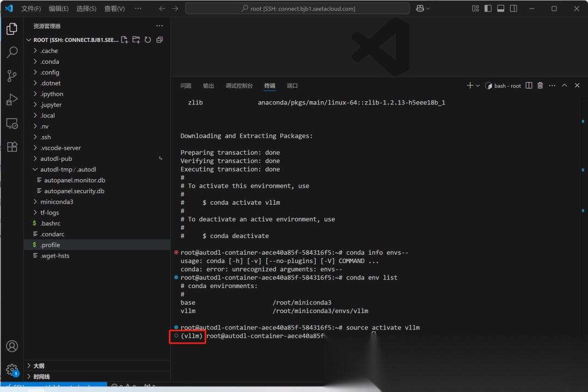
Task: Switch to the 调试控制台 tab
Action: coord(239,85)
